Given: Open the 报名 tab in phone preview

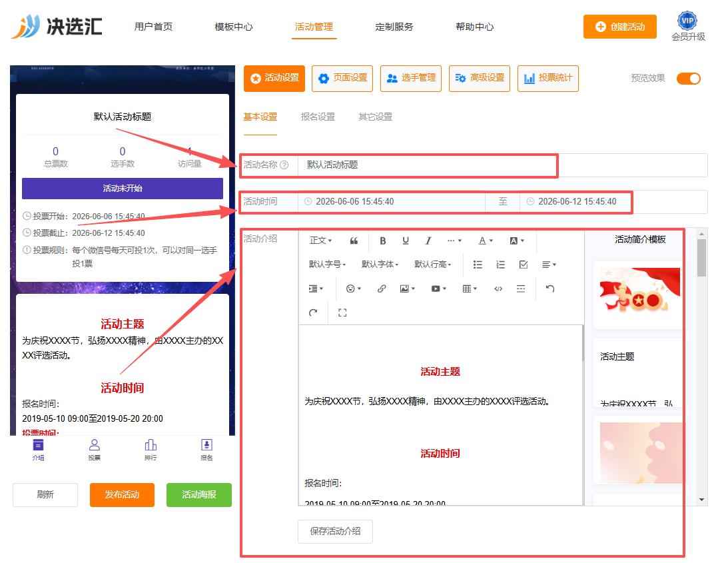Looking at the screenshot, I should click(x=206, y=450).
